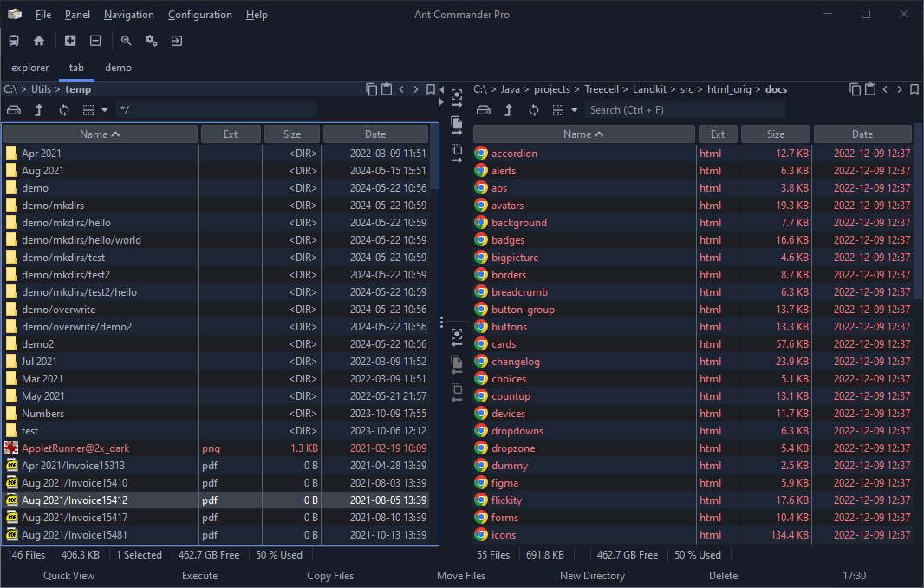This screenshot has width=924, height=588.
Task: Click the minus square toolbar icon
Action: click(x=95, y=41)
